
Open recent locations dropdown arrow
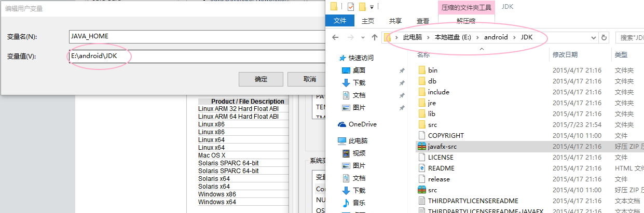[362, 38]
